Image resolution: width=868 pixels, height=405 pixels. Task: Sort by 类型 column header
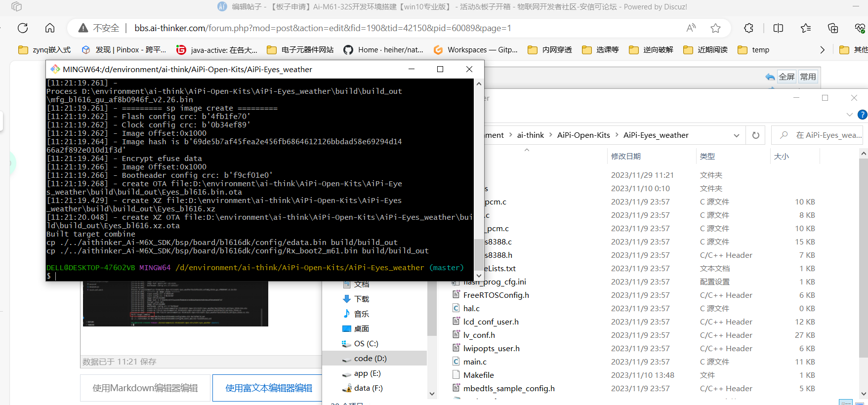[x=707, y=157]
